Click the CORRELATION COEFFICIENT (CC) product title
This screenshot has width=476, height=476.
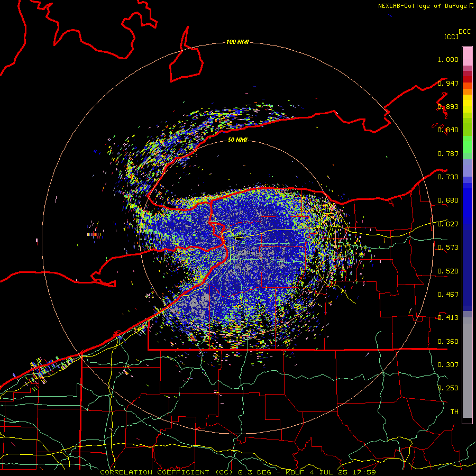pos(167,472)
